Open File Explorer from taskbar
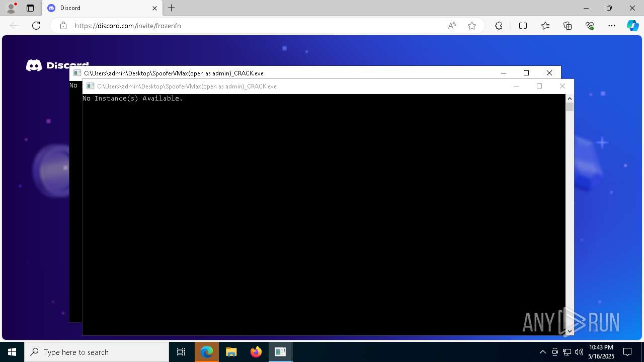The height and width of the screenshot is (362, 644). point(231,352)
